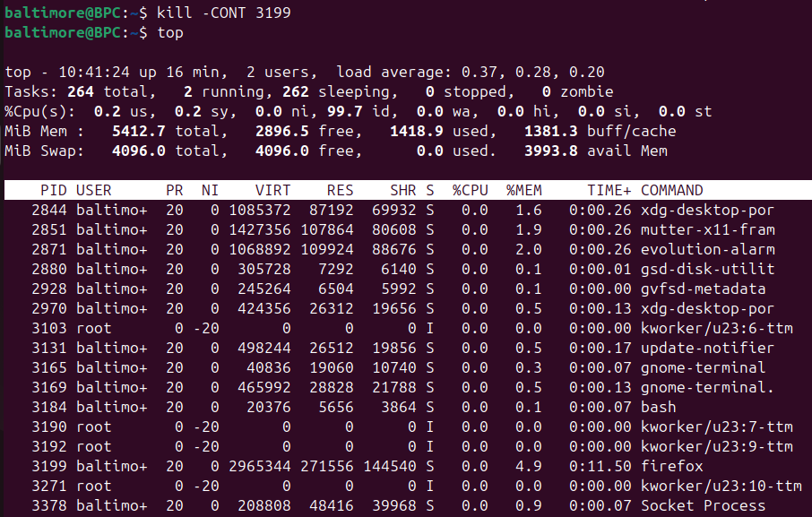812x517 pixels.
Task: Click PID 3199 in the process list
Action: click(x=49, y=466)
